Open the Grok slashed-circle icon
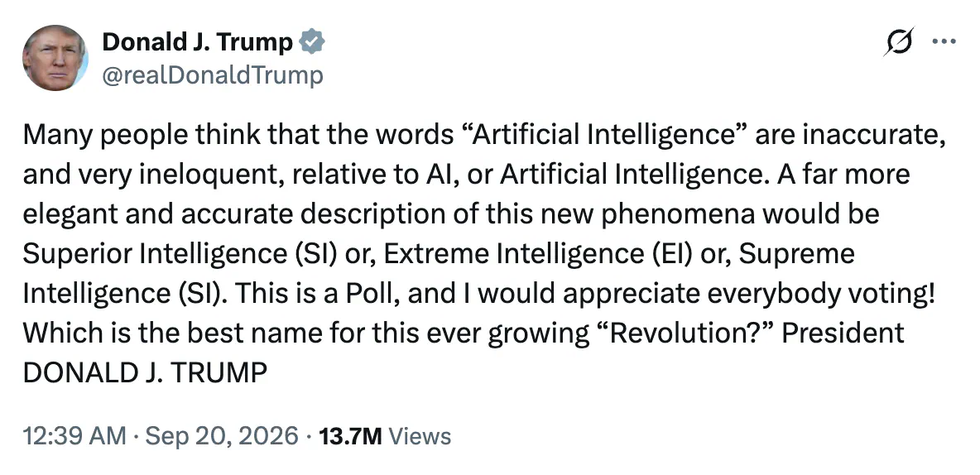Screen dimensions: 980x475 tap(900, 42)
